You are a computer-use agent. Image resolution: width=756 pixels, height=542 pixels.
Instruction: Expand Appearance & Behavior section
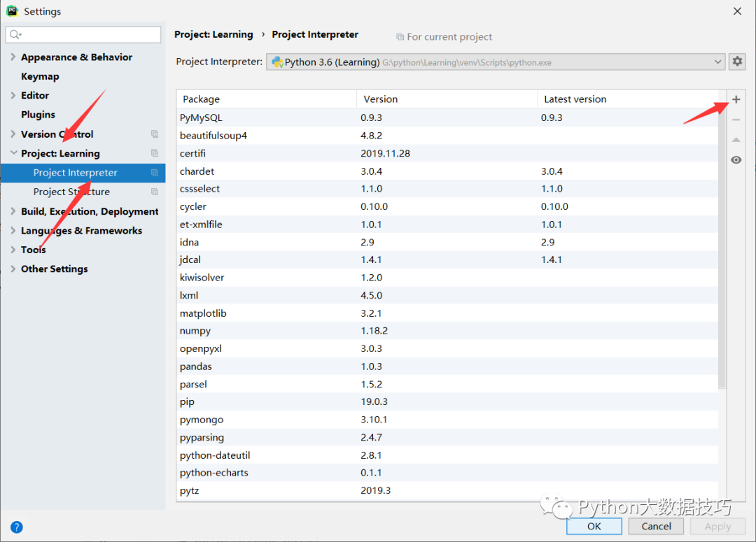tap(13, 57)
